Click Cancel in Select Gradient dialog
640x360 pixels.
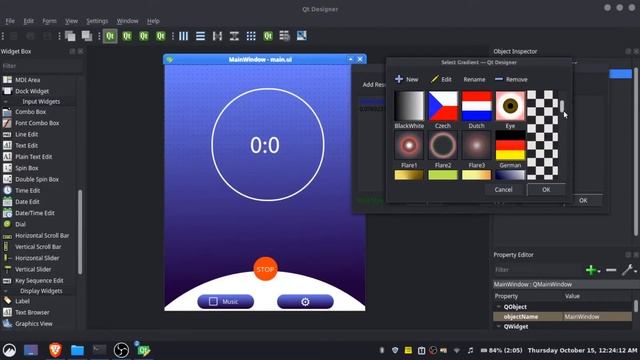tap(503, 189)
